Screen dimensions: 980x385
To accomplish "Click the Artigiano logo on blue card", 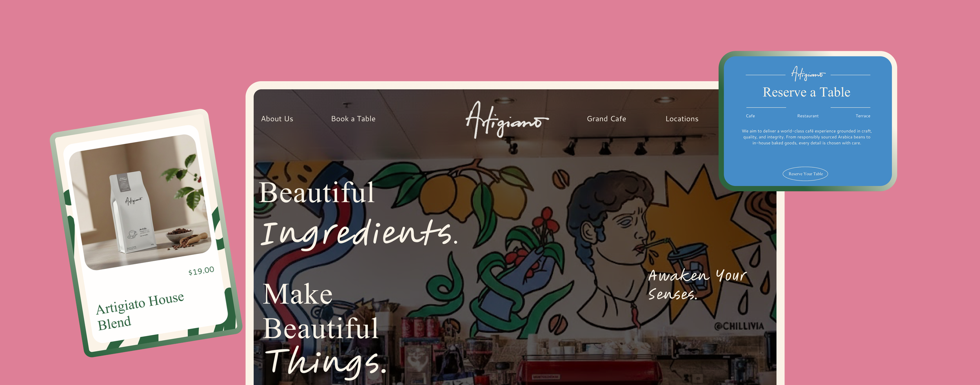I will pos(808,74).
